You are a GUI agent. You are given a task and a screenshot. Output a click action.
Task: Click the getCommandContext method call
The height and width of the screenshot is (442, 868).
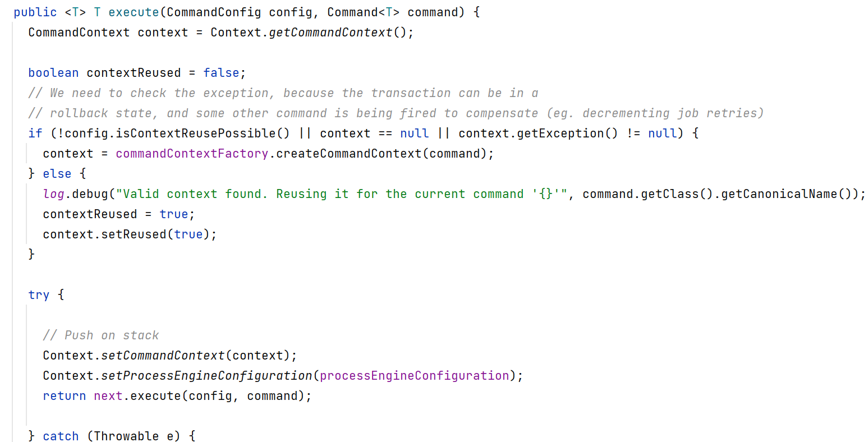(330, 33)
